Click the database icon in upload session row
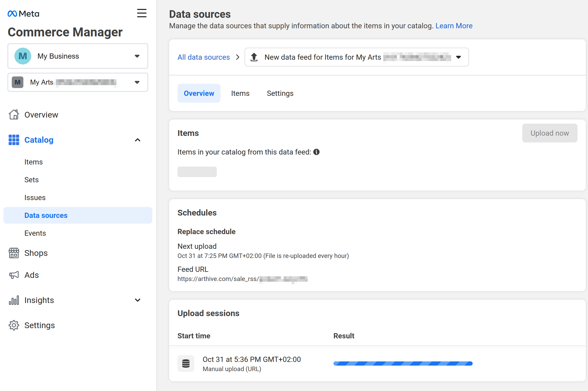The height and width of the screenshot is (391, 588). click(186, 364)
